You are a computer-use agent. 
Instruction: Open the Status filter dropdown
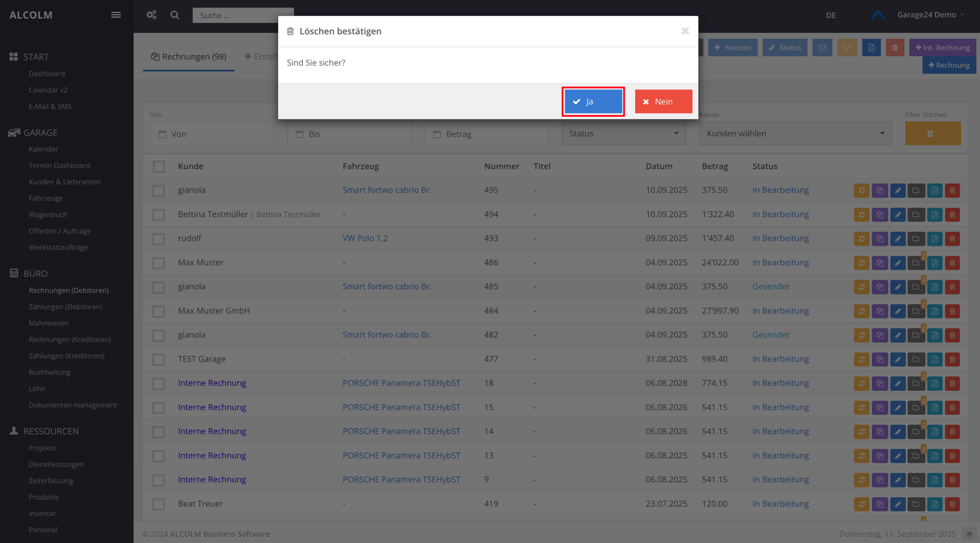(x=623, y=134)
